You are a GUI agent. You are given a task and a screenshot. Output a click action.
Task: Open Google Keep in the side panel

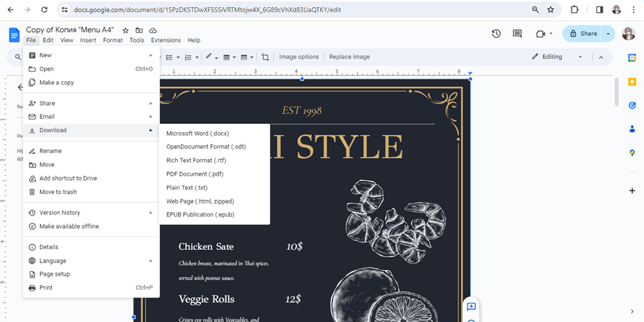(x=632, y=82)
